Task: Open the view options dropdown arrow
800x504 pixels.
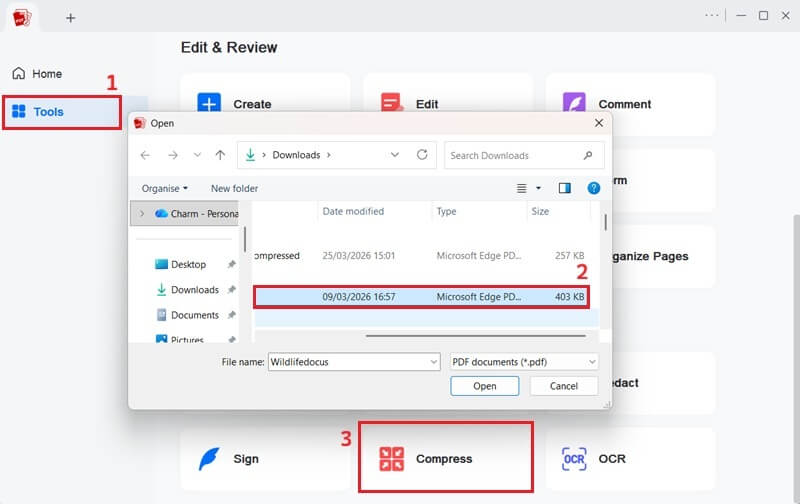Action: [538, 188]
